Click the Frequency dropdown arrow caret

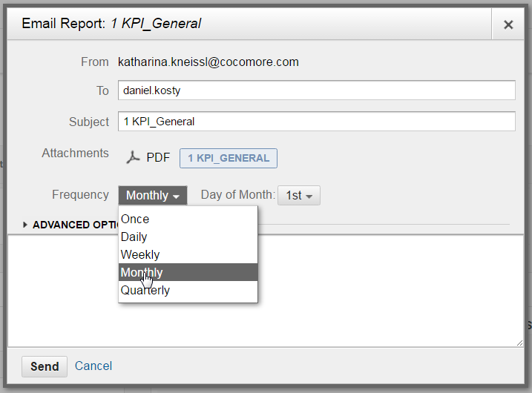[x=176, y=196]
